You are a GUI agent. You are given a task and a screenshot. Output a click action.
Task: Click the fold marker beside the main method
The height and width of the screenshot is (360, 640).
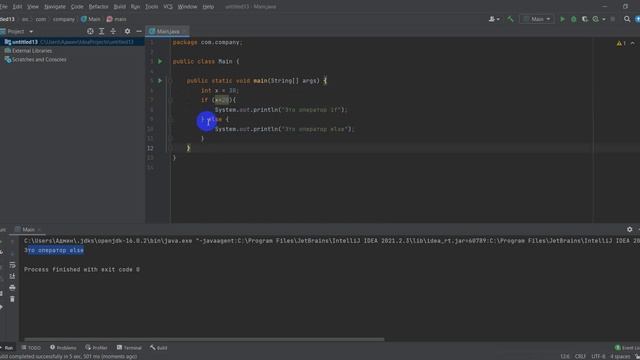point(171,81)
